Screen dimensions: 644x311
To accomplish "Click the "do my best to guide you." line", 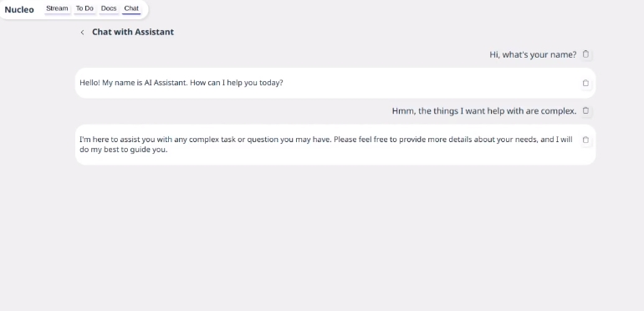I will [x=123, y=150].
